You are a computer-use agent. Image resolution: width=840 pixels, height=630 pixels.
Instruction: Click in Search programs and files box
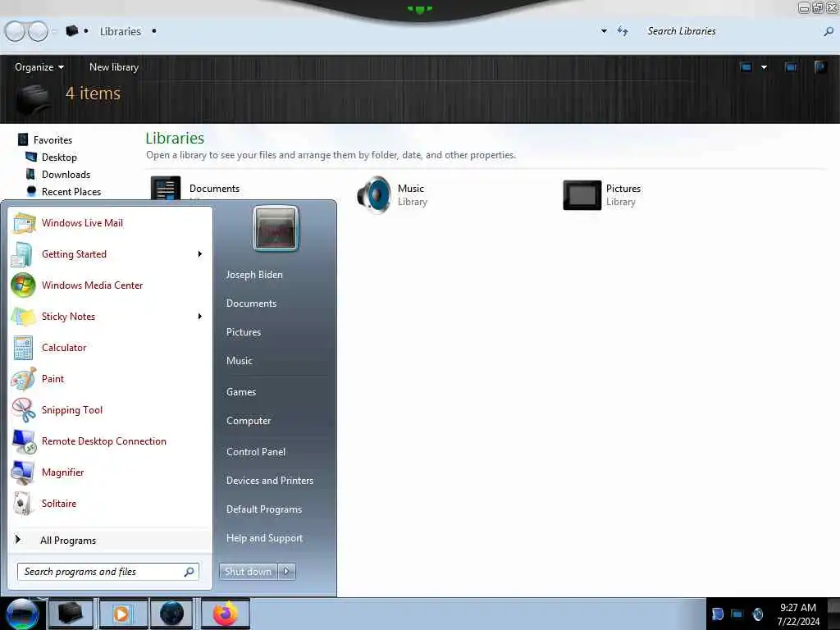(107, 572)
